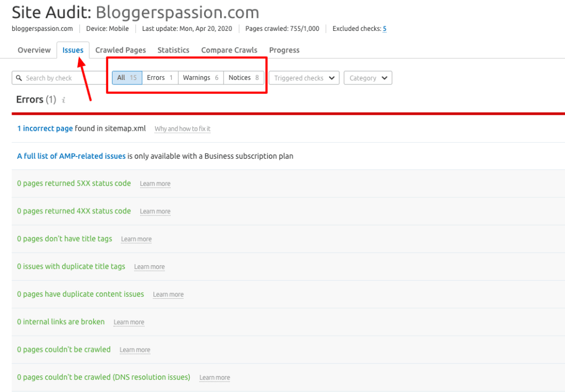Learn more about 5XX status code
The height and width of the screenshot is (392, 565).
pyautogui.click(x=155, y=184)
